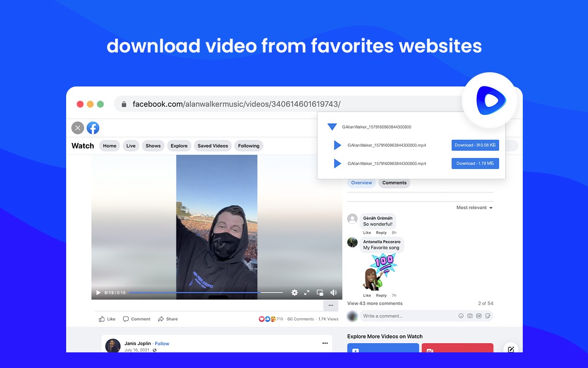Collapse the GAllanWalker file group triangle
The image size is (588, 368).
click(x=332, y=127)
